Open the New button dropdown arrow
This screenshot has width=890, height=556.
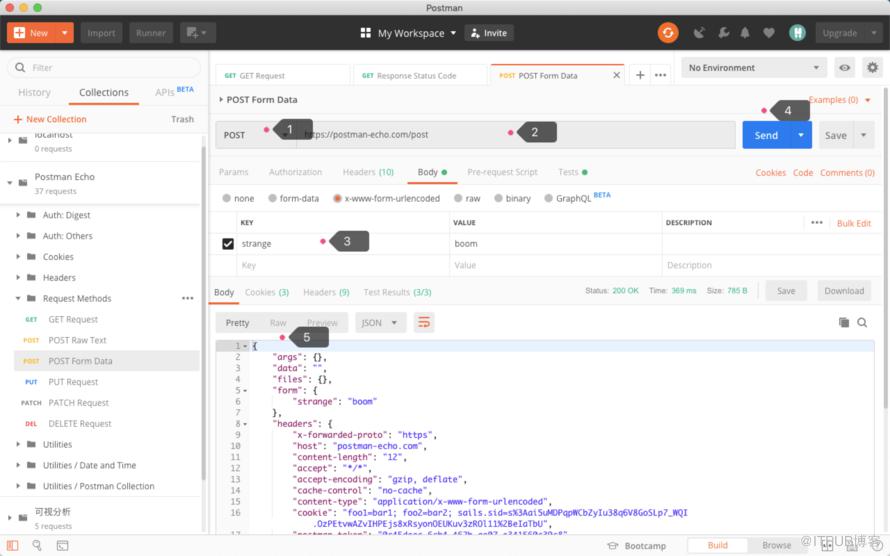pos(65,33)
